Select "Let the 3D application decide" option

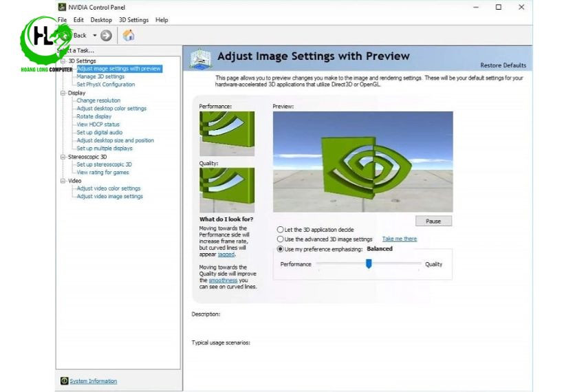click(280, 230)
